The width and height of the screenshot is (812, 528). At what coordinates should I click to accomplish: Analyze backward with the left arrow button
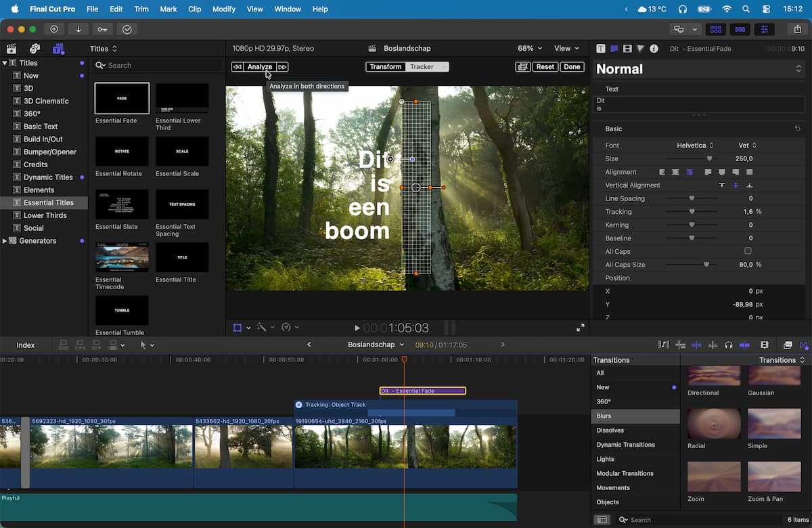[237, 67]
